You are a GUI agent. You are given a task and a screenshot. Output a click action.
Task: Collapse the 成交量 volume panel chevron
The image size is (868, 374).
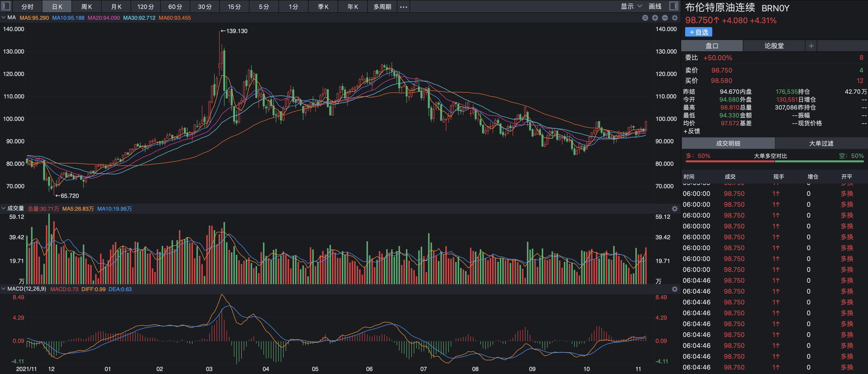(3, 208)
